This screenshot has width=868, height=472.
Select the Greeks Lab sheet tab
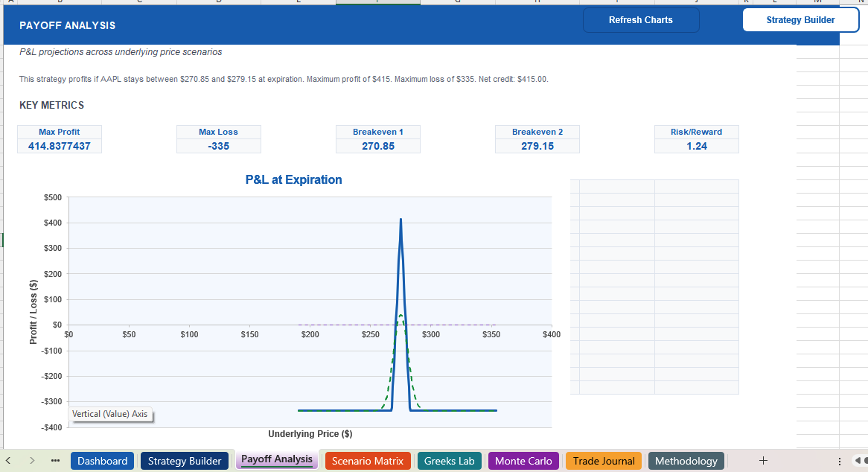449,461
